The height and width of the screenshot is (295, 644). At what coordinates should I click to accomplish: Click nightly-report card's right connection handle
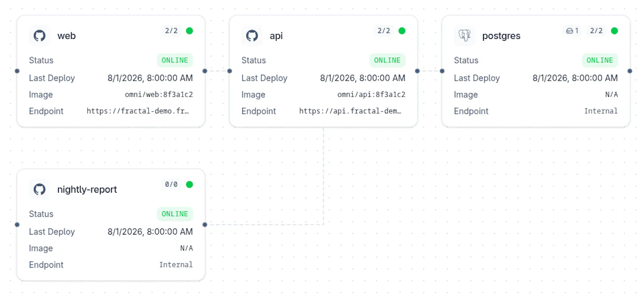[x=205, y=224]
